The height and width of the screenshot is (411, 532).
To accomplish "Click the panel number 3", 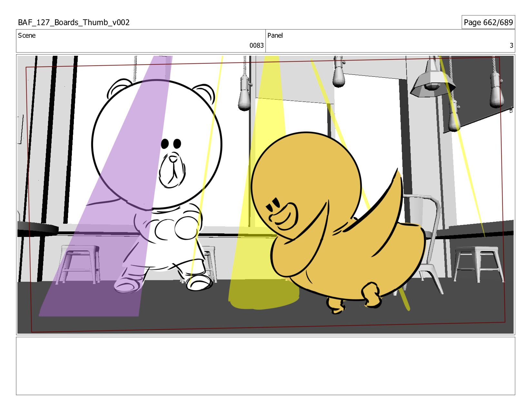I will pos(511,45).
